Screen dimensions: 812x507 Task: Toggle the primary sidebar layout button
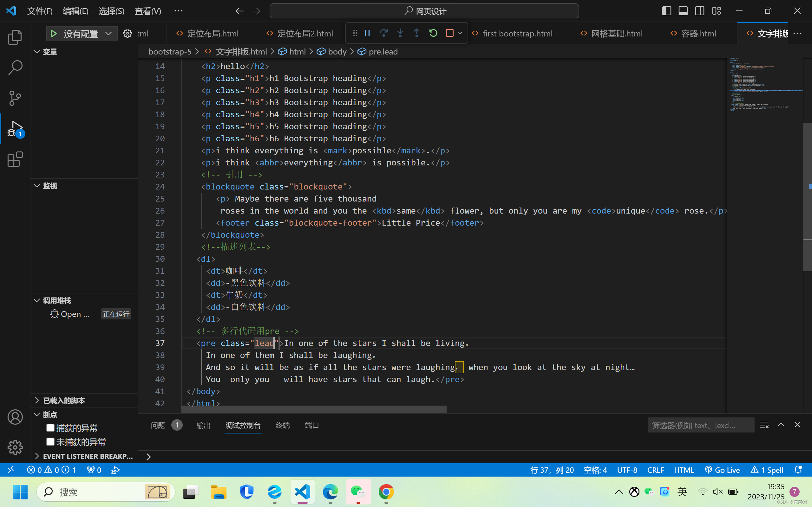(666, 11)
